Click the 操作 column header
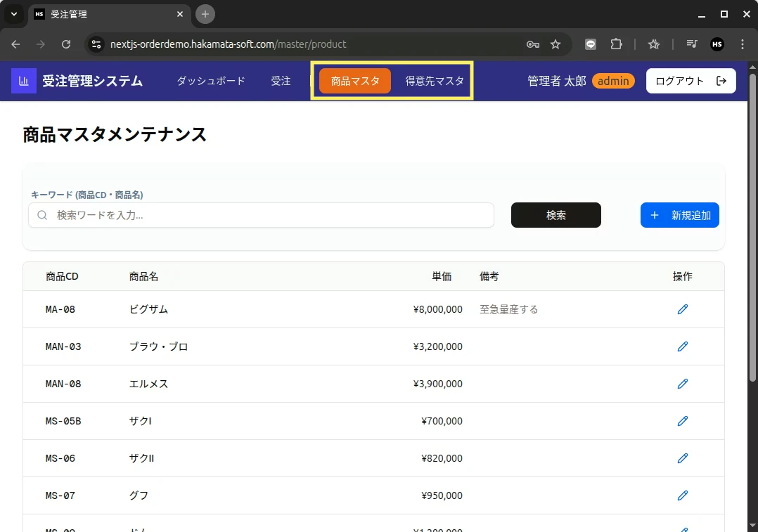The width and height of the screenshot is (758, 532). 683,276
